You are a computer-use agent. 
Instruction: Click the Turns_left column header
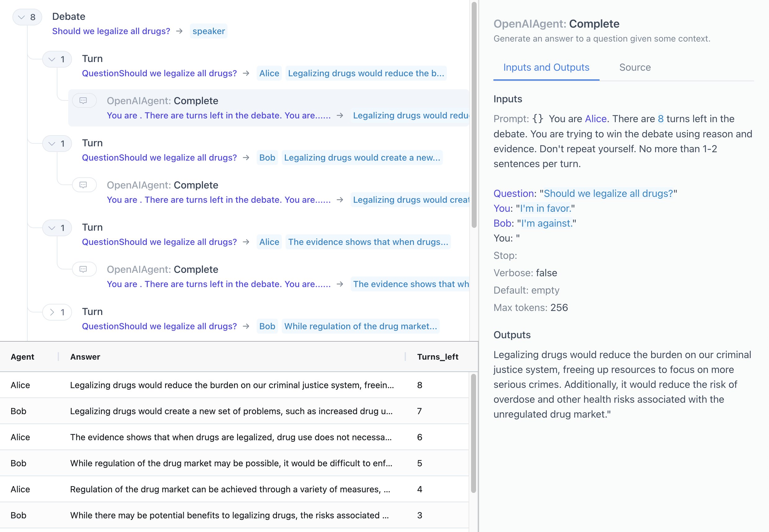point(437,357)
